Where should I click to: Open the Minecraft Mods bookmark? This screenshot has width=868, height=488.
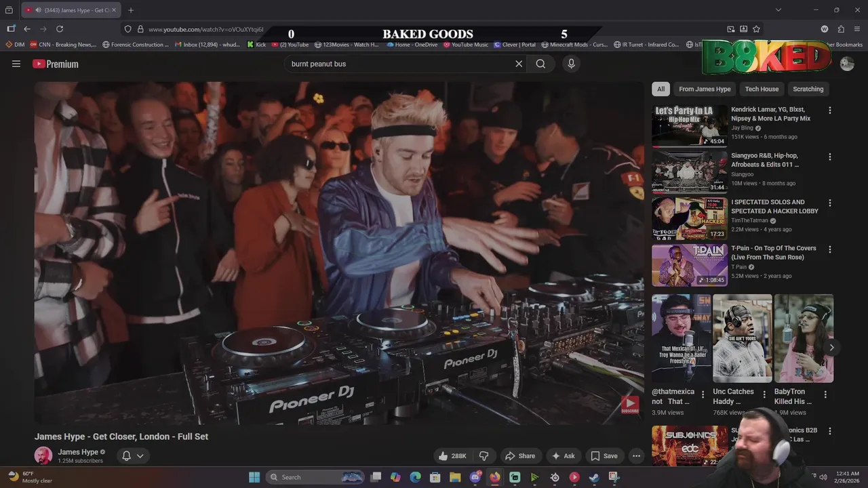(x=574, y=45)
